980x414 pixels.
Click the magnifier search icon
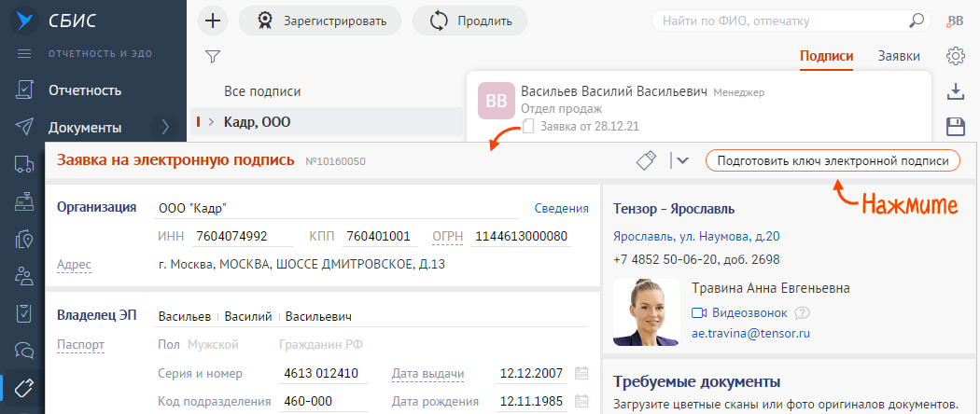[x=917, y=21]
